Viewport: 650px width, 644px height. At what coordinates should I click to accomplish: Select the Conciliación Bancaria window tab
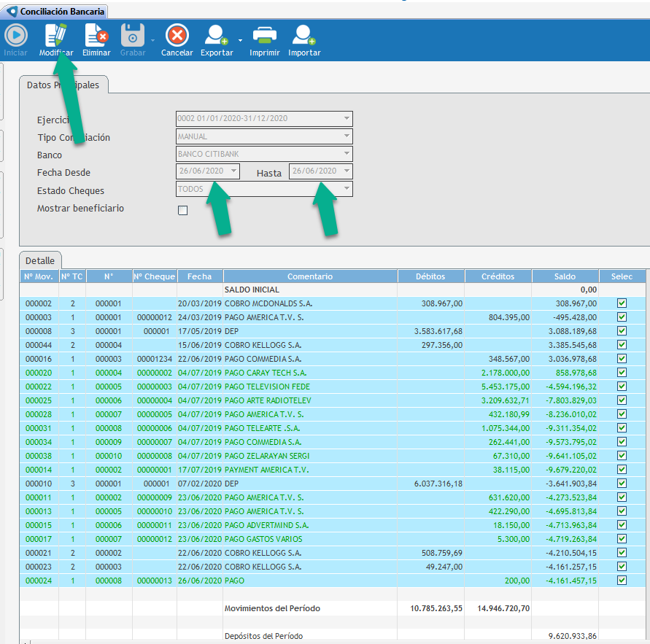coord(55,12)
